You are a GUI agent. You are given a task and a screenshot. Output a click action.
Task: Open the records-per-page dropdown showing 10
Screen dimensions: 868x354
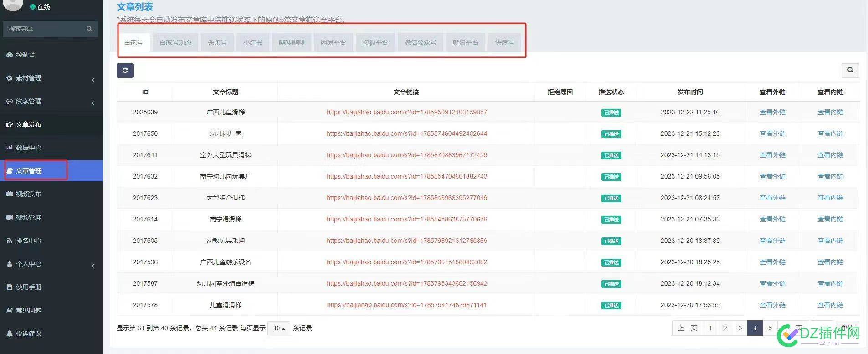(279, 328)
